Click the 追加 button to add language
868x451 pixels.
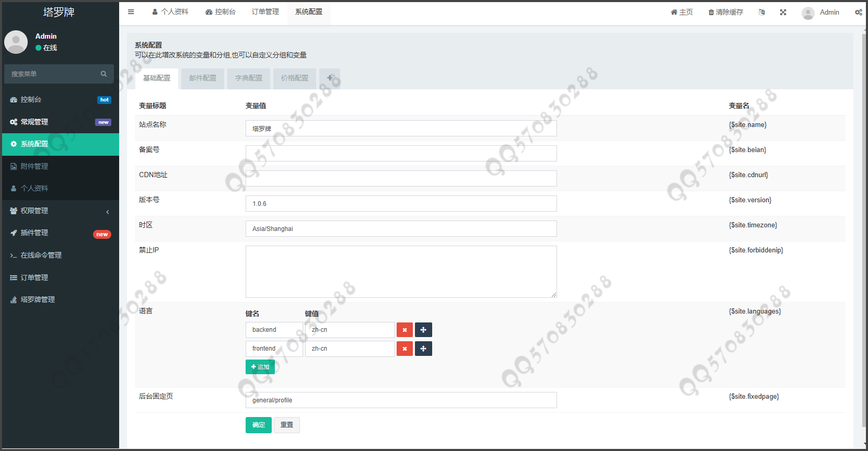(260, 367)
